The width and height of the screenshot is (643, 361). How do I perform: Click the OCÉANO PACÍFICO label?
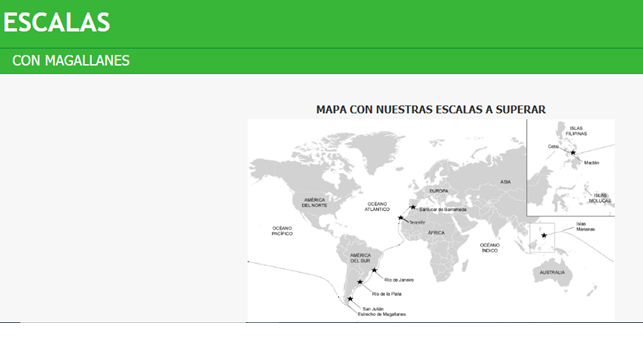(282, 231)
